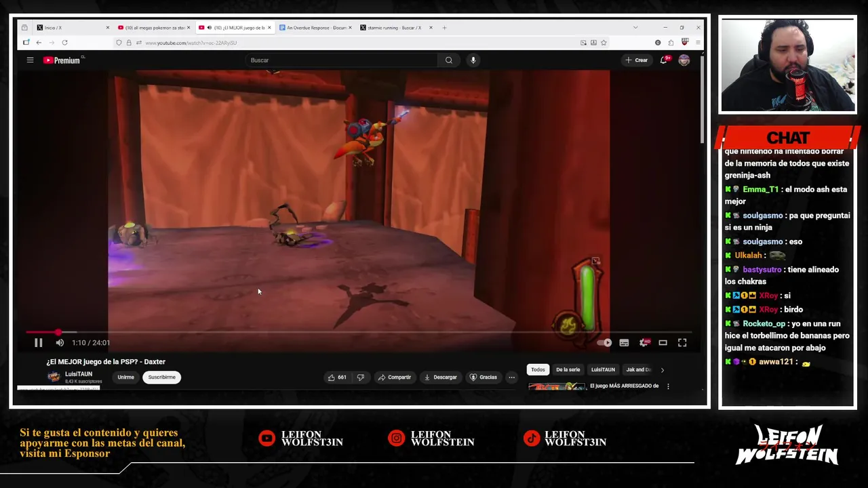
Task: Go forward with browser forward arrow
Action: coord(52,43)
